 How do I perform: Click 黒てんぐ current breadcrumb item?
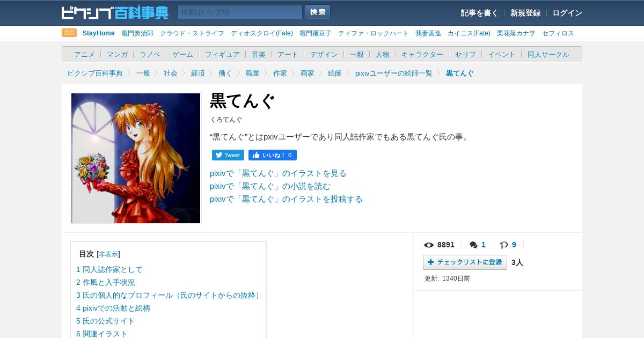click(x=460, y=73)
